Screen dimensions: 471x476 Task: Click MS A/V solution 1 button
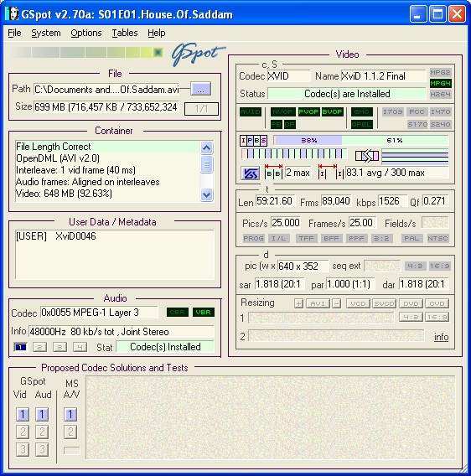[70, 414]
